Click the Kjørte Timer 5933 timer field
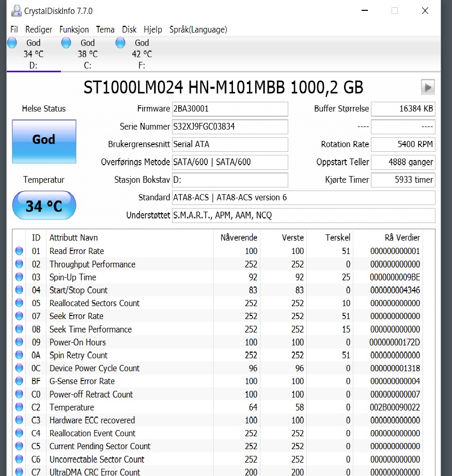This screenshot has height=476, width=452. (x=403, y=180)
